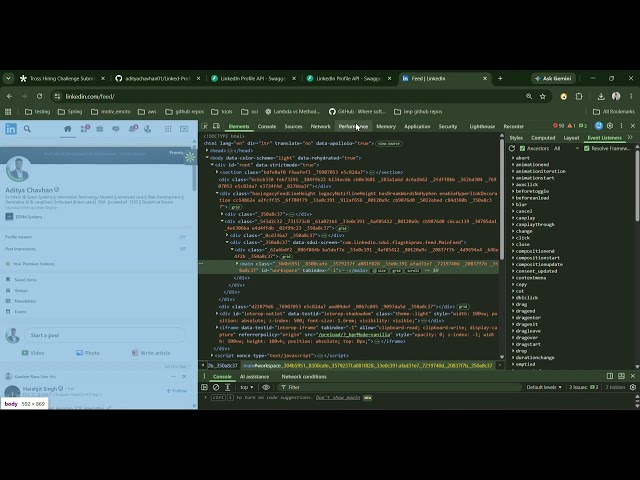
Task: Clear console with the ban icon
Action: point(216,387)
